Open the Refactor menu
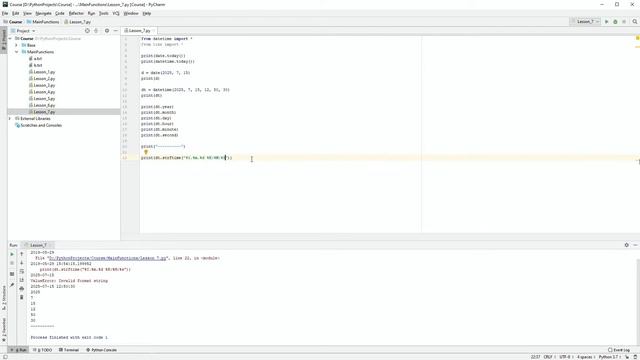The height and width of the screenshot is (360, 640). [76, 13]
